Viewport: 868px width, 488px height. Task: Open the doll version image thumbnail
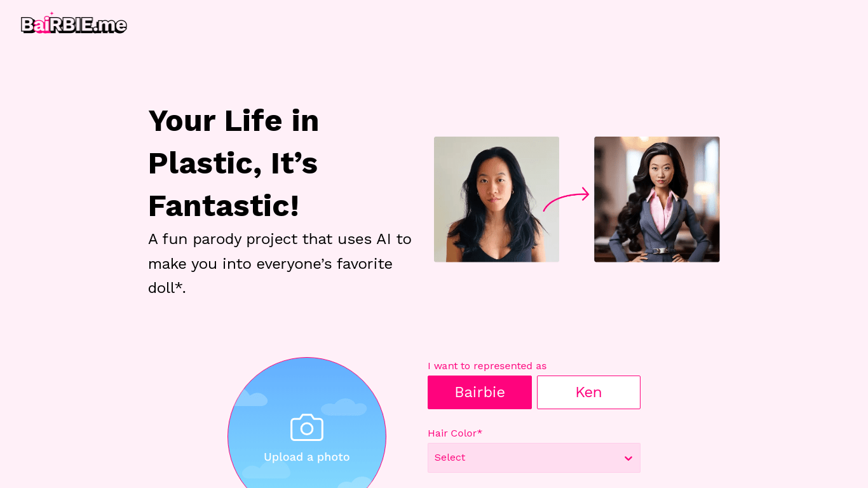point(657,199)
